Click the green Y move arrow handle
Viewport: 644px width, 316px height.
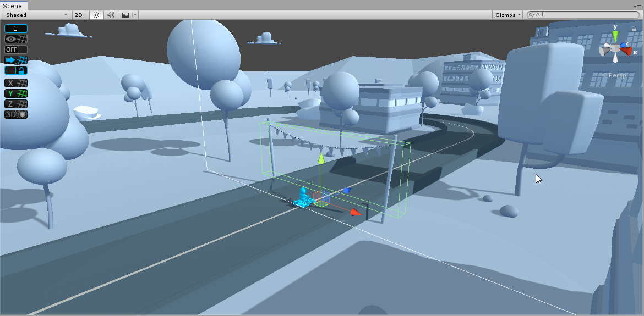pos(320,159)
